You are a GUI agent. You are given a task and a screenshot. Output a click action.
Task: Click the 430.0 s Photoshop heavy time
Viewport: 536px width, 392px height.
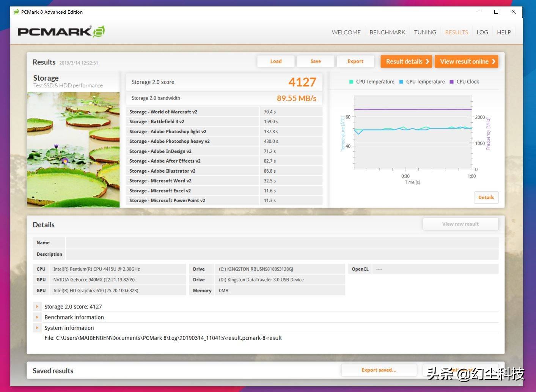[x=271, y=141]
